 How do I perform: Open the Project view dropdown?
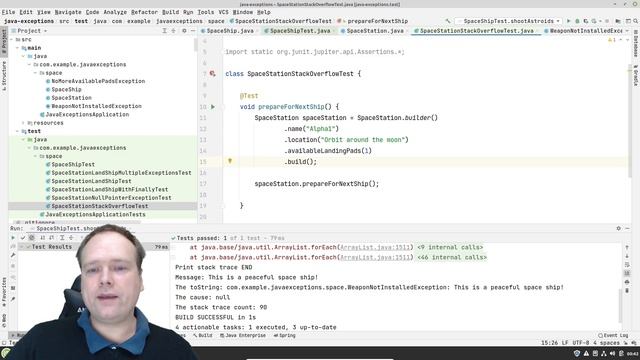click(x=29, y=31)
